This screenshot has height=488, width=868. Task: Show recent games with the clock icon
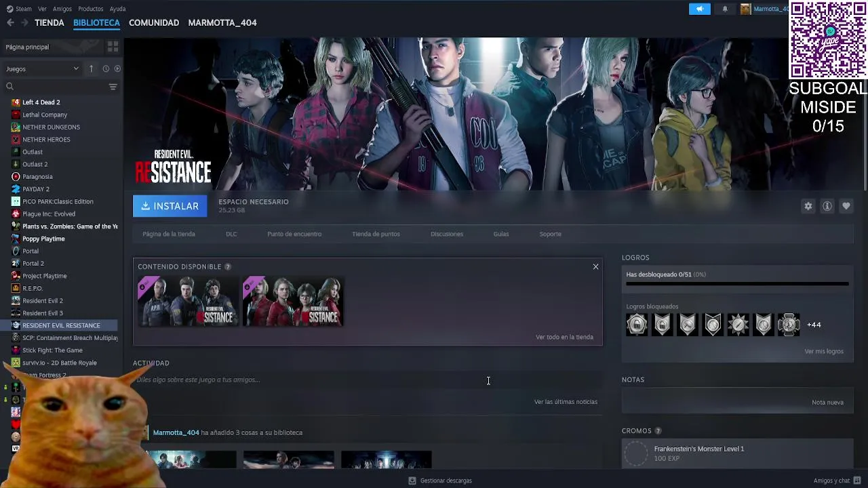pyautogui.click(x=106, y=68)
